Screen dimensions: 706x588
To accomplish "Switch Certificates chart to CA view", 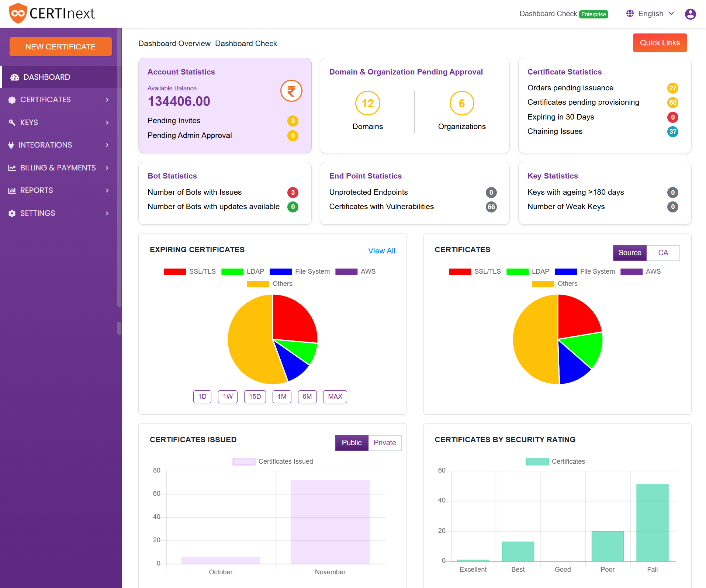I will tap(663, 253).
